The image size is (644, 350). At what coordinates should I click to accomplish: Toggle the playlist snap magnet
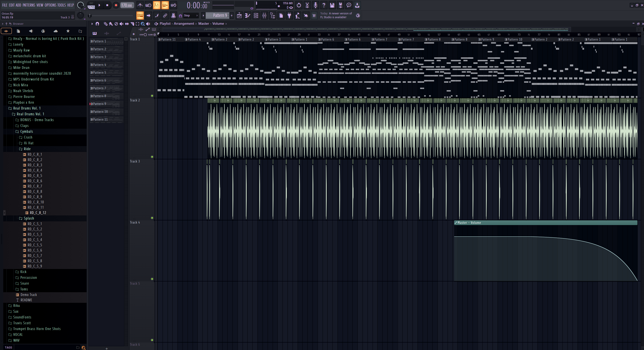point(97,24)
